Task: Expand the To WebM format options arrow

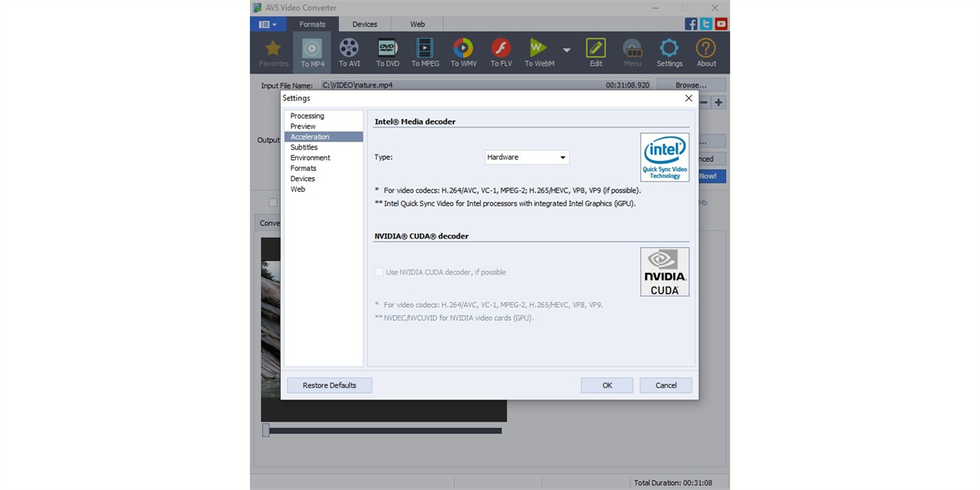Action: (x=566, y=49)
